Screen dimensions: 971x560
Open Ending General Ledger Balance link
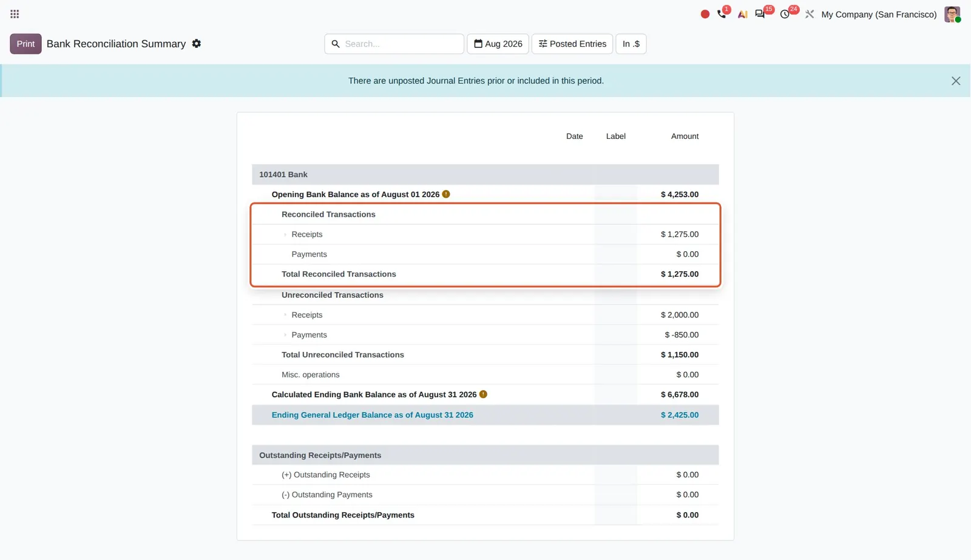372,415
